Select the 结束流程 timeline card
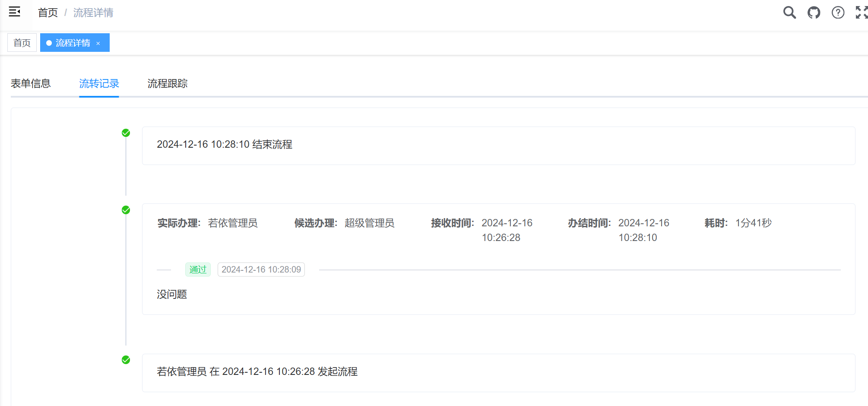 pos(498,146)
